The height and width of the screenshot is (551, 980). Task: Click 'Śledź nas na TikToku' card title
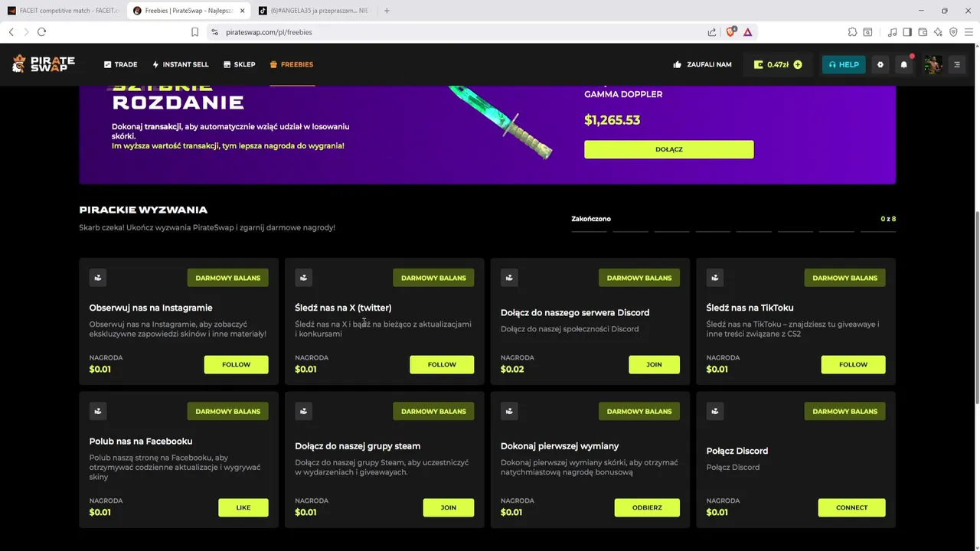pos(750,308)
